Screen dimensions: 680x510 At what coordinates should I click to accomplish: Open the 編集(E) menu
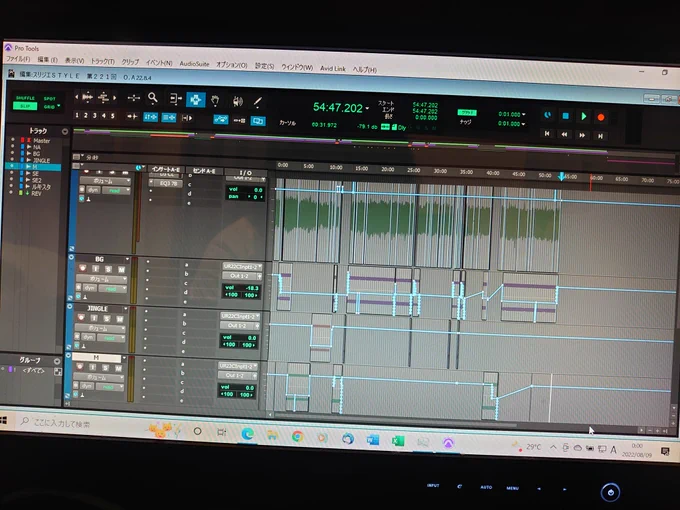tap(47, 59)
